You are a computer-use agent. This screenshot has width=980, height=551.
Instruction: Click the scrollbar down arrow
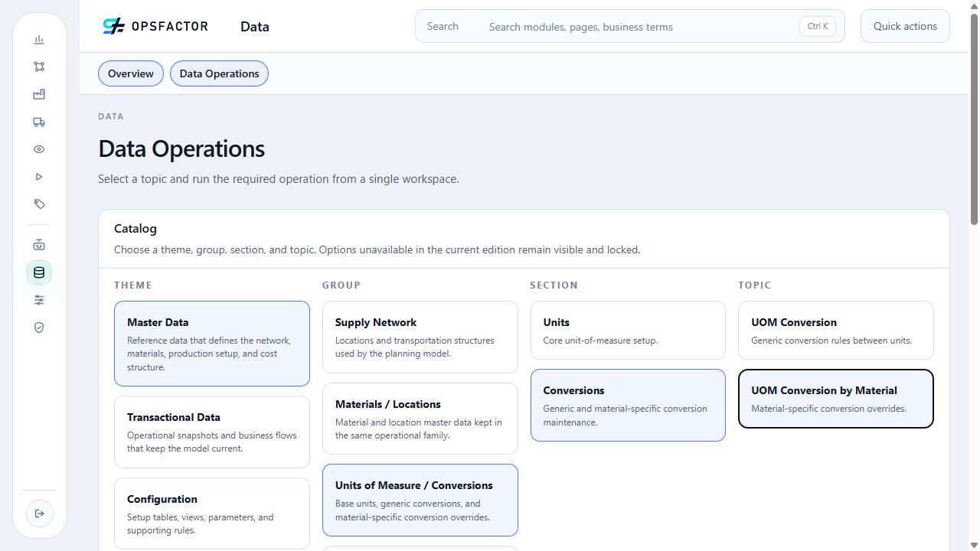coord(974,545)
